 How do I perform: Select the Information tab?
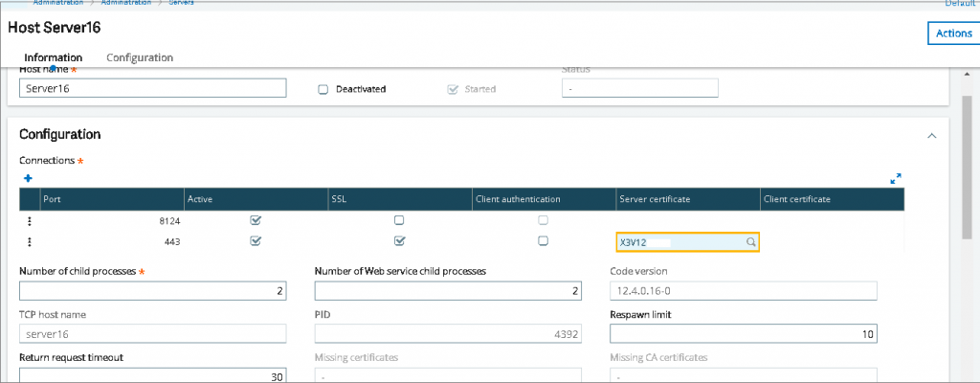coord(54,57)
